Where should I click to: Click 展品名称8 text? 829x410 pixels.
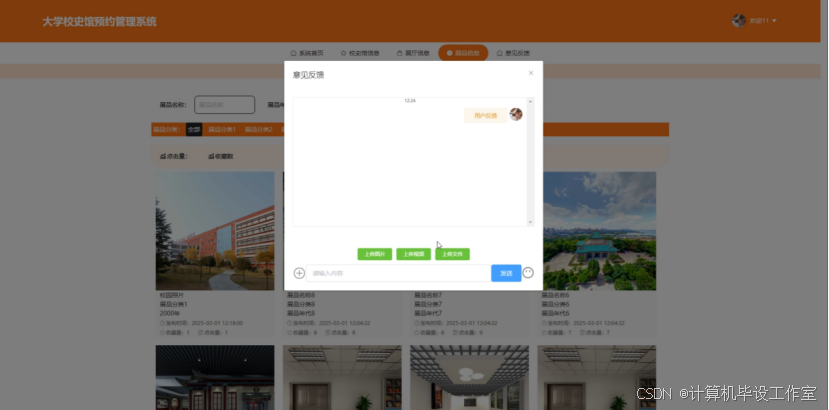point(301,295)
